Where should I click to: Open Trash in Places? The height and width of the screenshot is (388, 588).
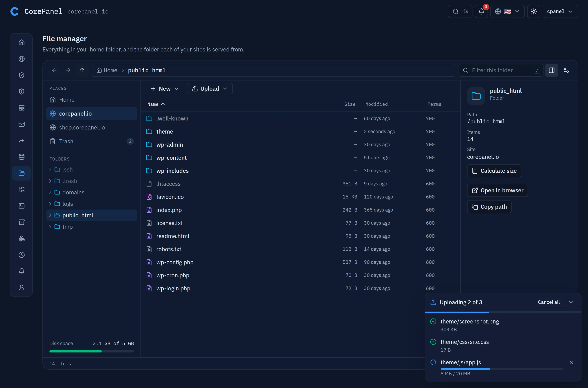pos(91,141)
